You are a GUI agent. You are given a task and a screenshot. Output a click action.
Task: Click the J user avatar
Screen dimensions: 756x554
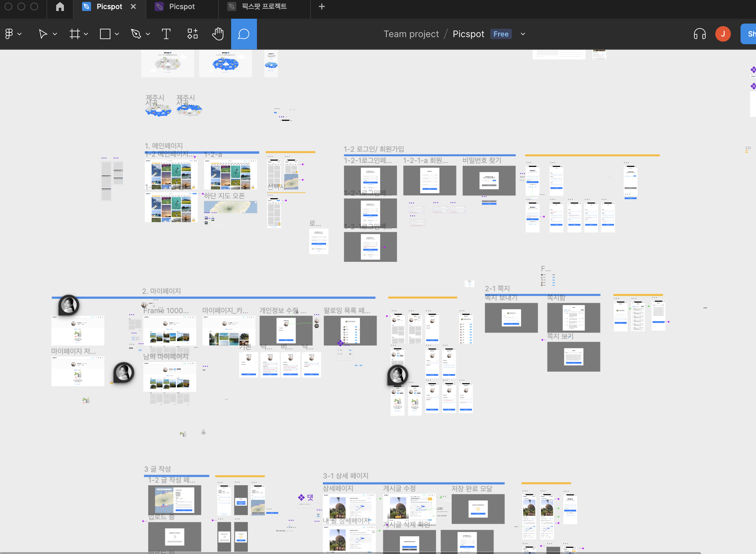click(x=723, y=34)
